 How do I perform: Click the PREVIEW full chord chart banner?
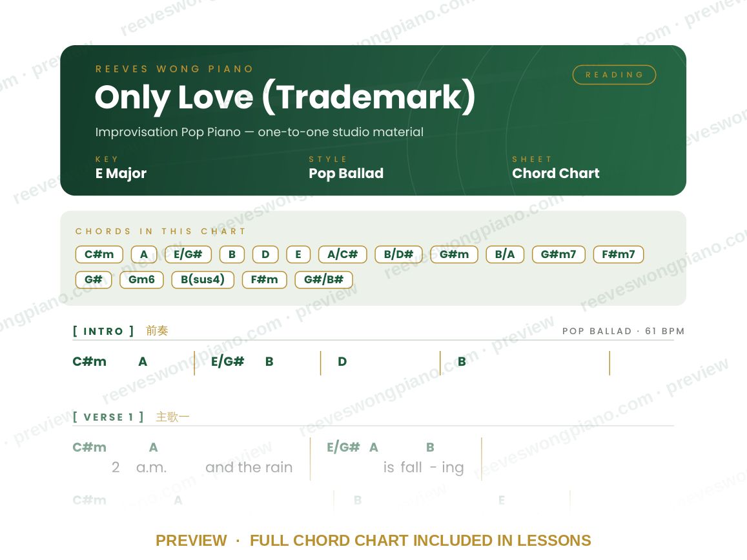coord(373,541)
